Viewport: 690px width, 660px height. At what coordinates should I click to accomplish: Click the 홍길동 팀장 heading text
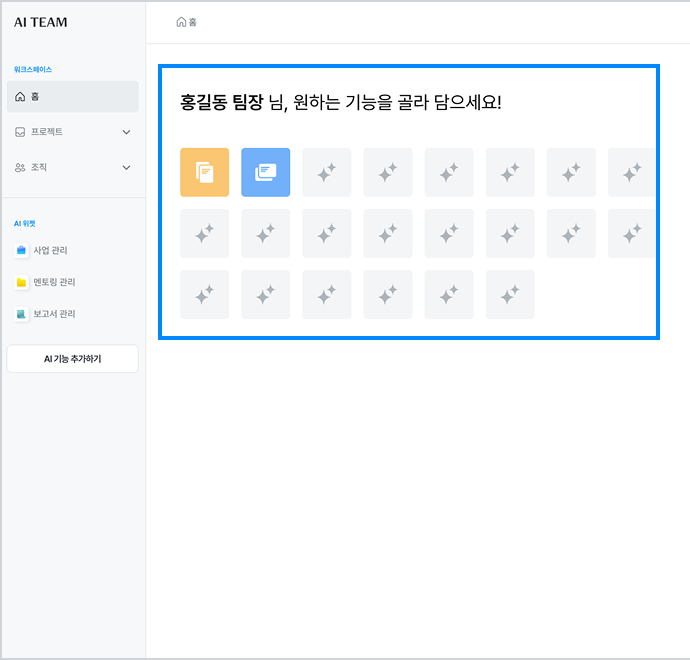pos(221,102)
